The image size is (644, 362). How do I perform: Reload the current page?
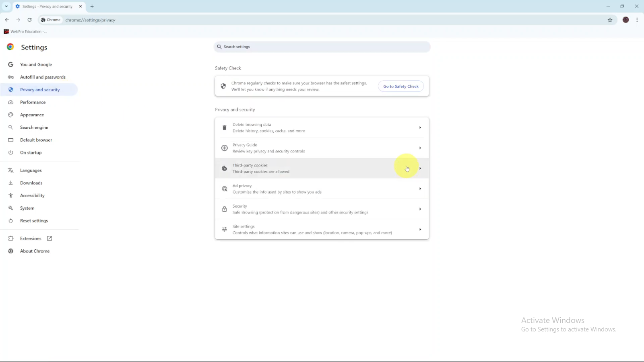(29, 20)
